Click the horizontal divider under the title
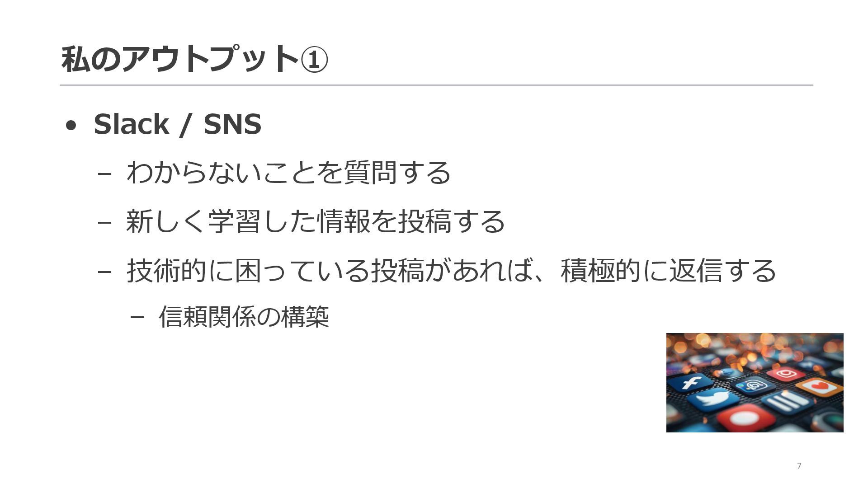 point(436,85)
